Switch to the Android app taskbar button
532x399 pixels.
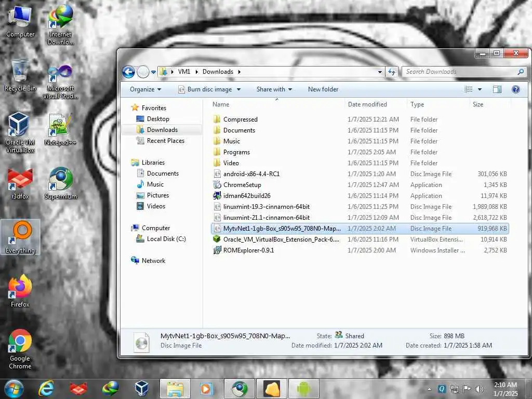click(x=303, y=389)
